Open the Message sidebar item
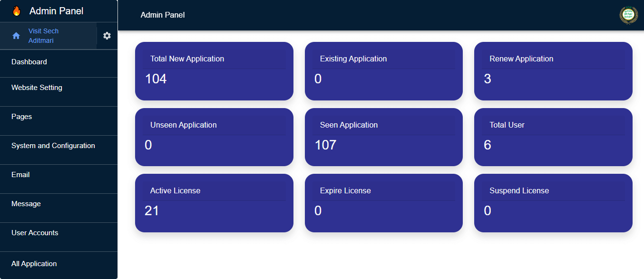 26,204
